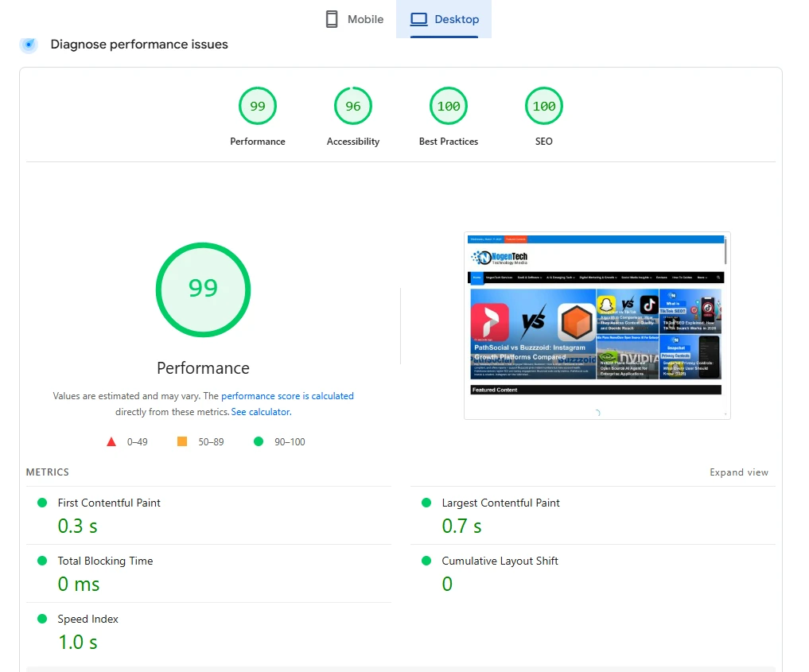Click the large 99 Performance gauge
Viewport: 809px width, 672px height.
[204, 289]
